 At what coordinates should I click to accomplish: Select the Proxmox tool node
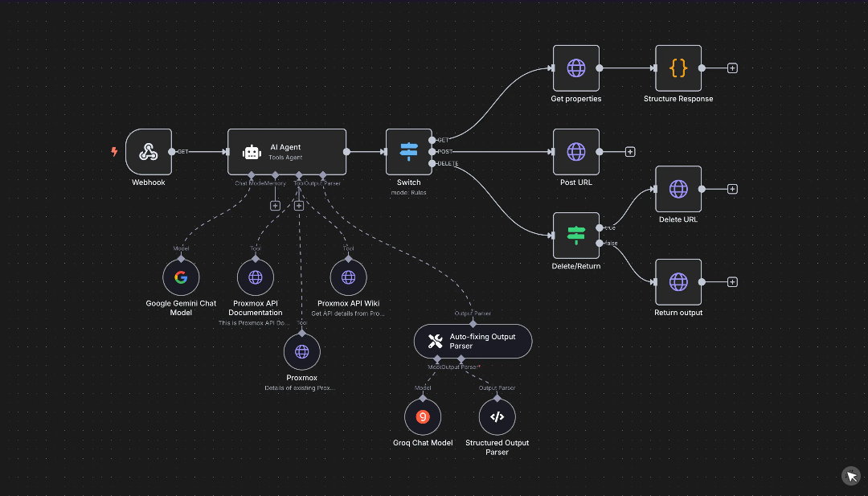click(301, 351)
